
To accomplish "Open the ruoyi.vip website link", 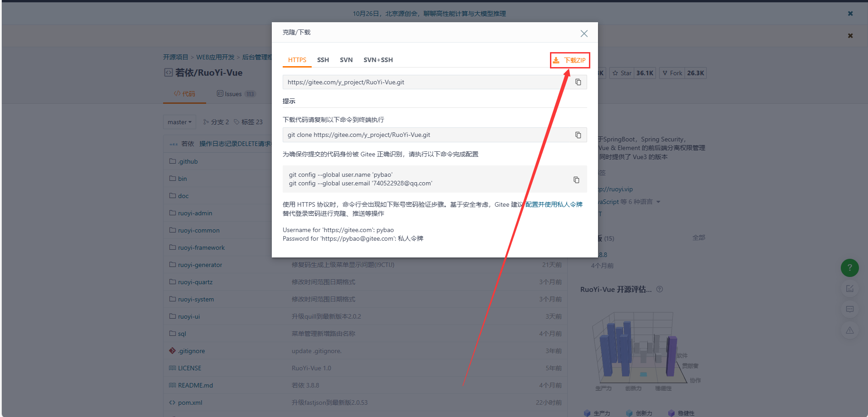I will point(615,189).
